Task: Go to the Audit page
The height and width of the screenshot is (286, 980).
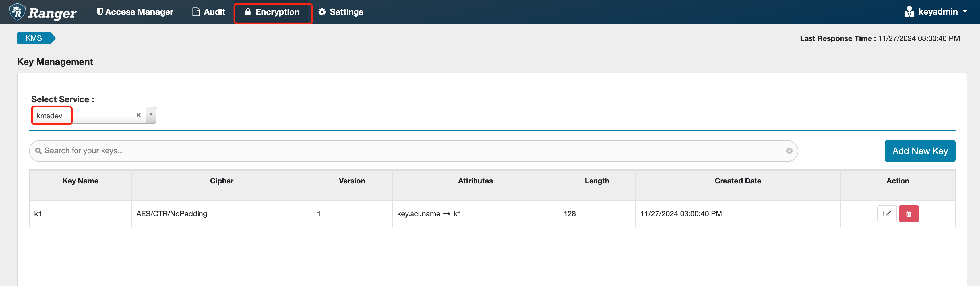Action: pos(209,12)
